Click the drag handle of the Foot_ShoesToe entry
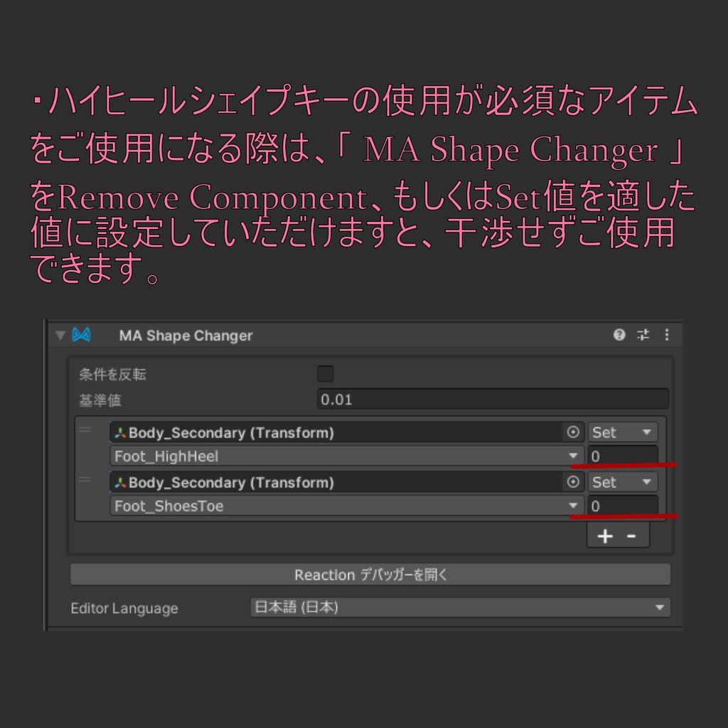This screenshot has width=728, height=728. (85, 479)
